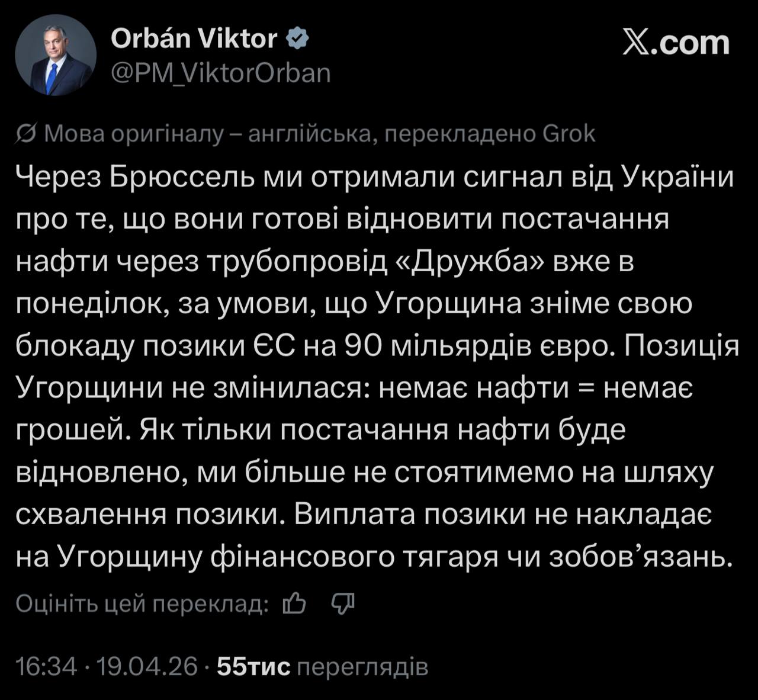Rate the translation with thumbs down
Screen dimensions: 758x700
tap(342, 603)
